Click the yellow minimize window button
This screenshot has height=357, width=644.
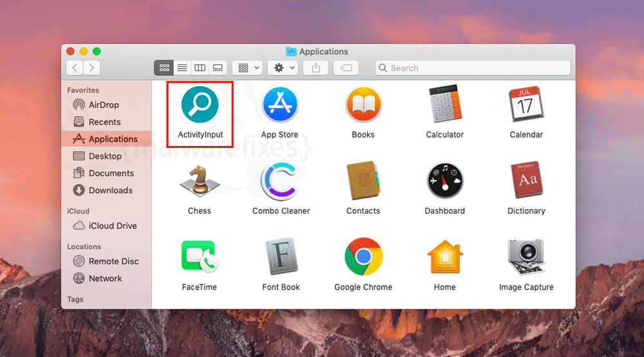[83, 51]
